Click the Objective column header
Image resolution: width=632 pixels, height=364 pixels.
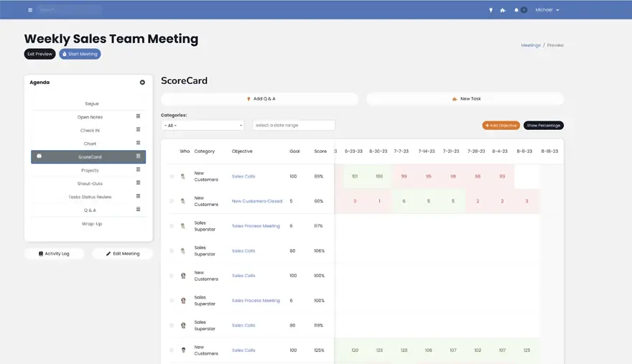[242, 151]
